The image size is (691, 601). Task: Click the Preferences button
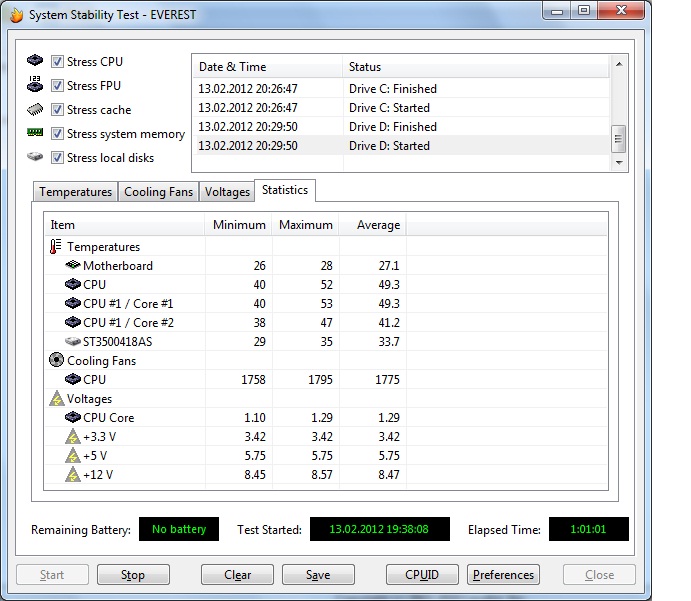click(504, 575)
